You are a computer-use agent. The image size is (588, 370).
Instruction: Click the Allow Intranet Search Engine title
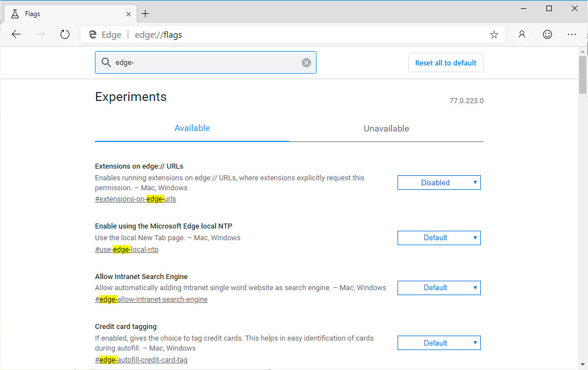tap(141, 276)
